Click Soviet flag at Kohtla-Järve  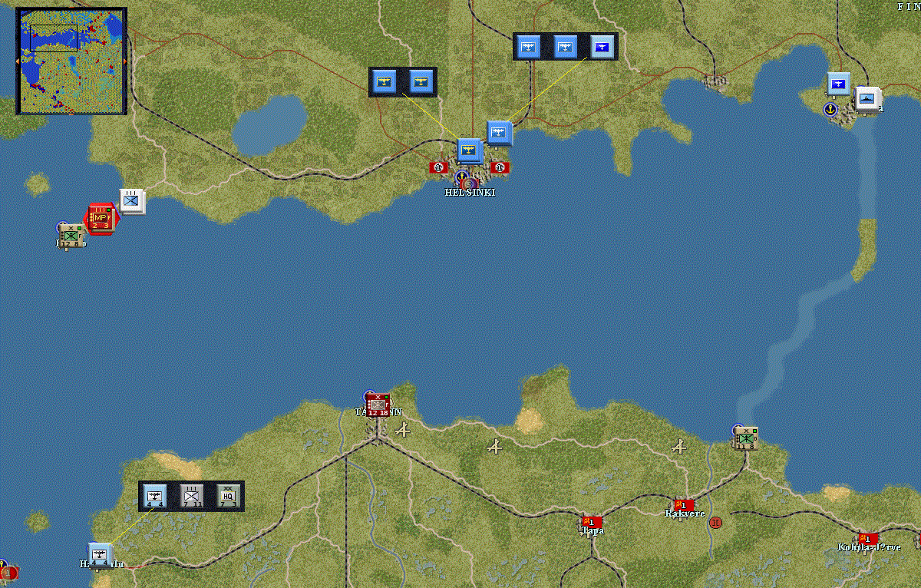[869, 538]
